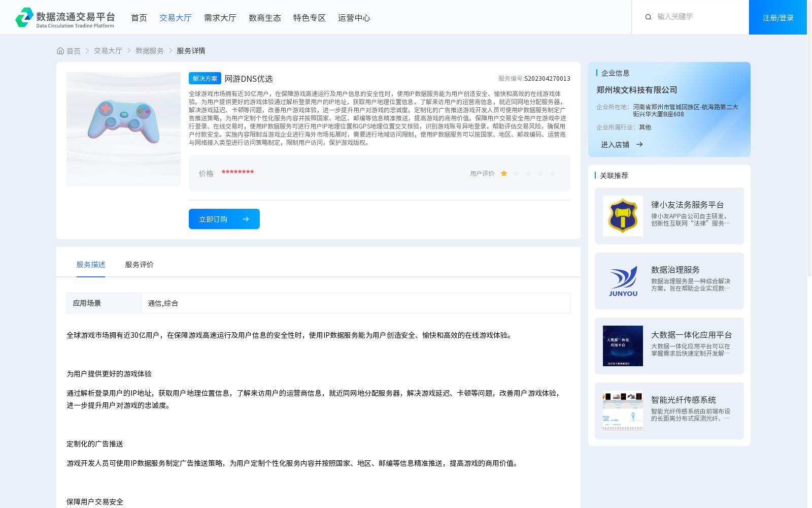Click the game controller product image
The image size is (812, 508).
[123, 129]
